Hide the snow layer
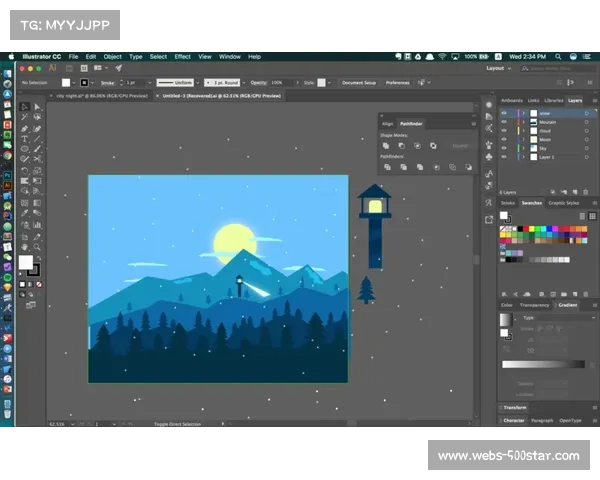Viewport: 600px width, 480px height. coord(504,113)
